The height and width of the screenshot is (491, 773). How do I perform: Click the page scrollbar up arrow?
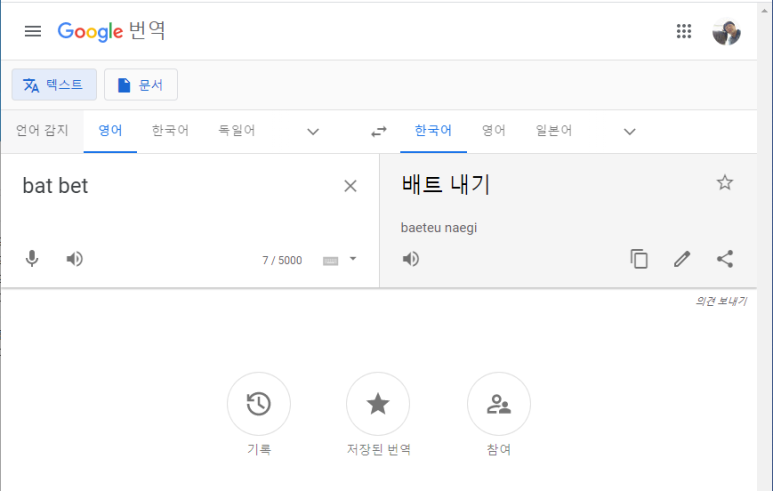[765, 10]
